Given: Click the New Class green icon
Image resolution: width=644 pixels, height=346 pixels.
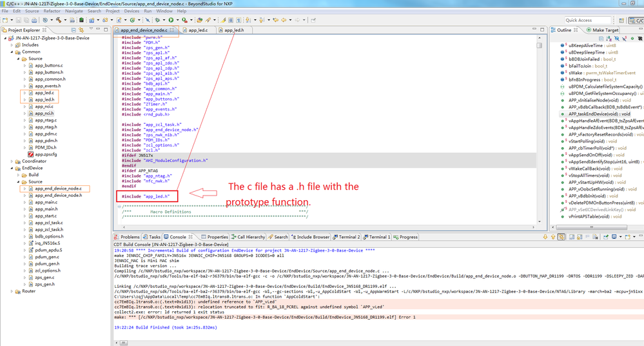Looking at the screenshot, I should (x=132, y=20).
